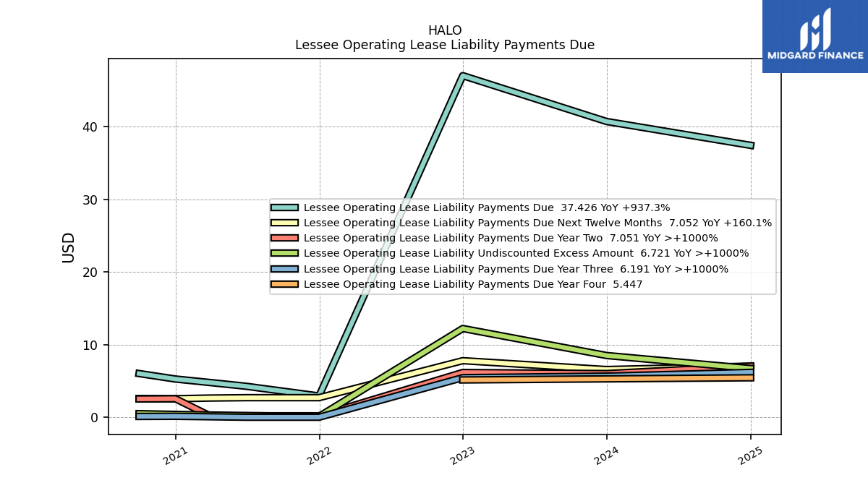This screenshot has width=868, height=488.
Task: Click the subtitle 'Lessee Operating Lease Liability Payments Due'
Action: (x=445, y=45)
